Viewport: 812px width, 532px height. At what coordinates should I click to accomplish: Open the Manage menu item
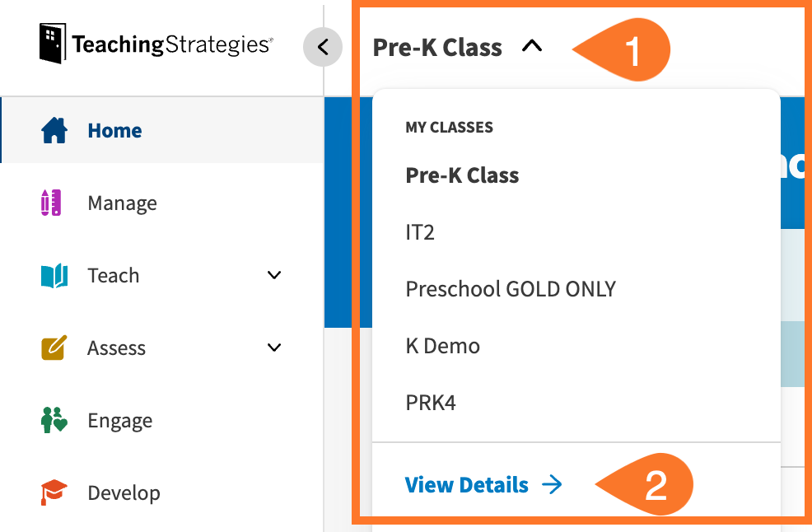click(122, 203)
